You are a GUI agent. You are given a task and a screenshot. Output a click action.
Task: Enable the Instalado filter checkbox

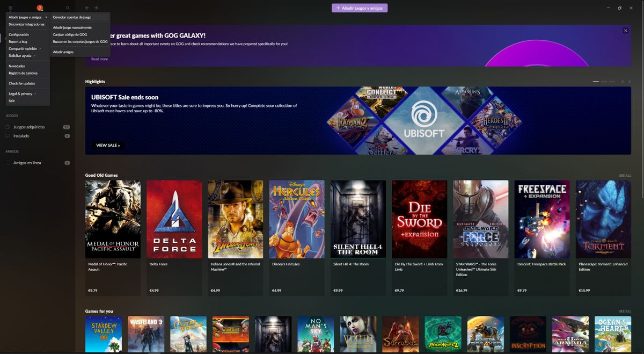7,135
